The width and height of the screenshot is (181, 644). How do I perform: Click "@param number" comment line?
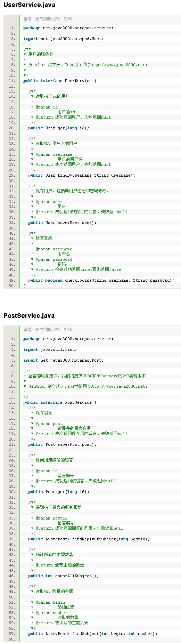(49, 613)
